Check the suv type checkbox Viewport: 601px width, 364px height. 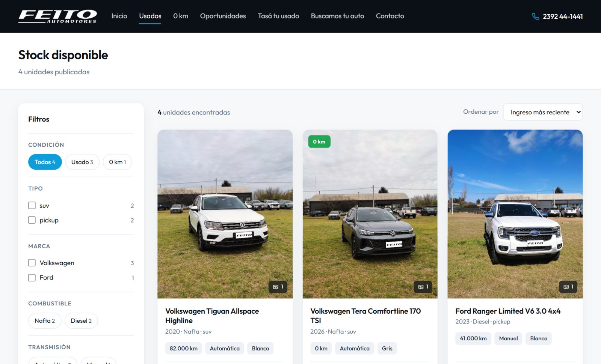pyautogui.click(x=32, y=205)
